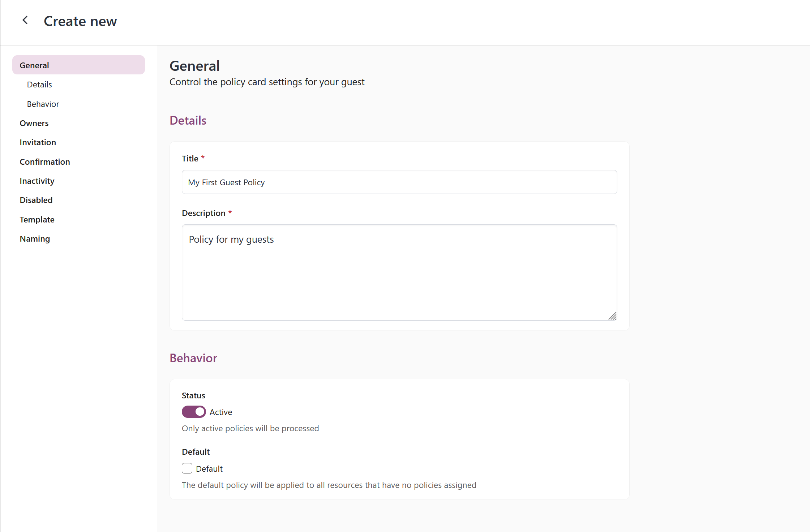Jump to the Behavior subsection

click(x=43, y=104)
